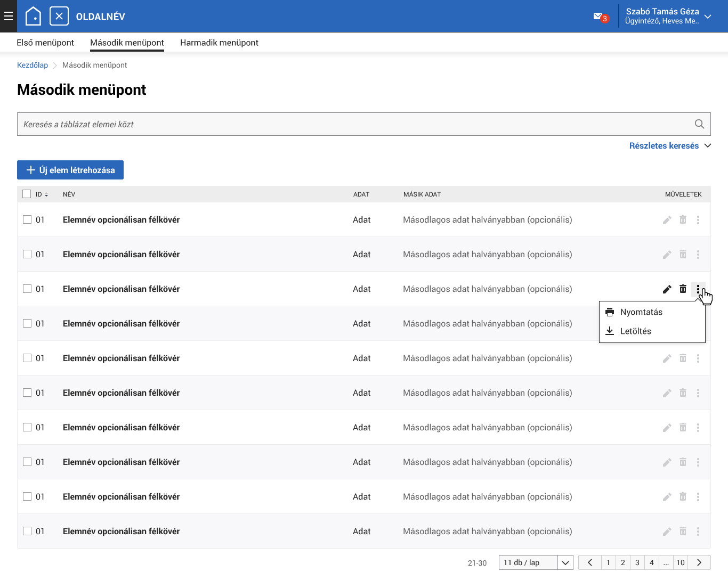728x588 pixels.
Task: Go to previous page with left arrow
Action: click(590, 562)
